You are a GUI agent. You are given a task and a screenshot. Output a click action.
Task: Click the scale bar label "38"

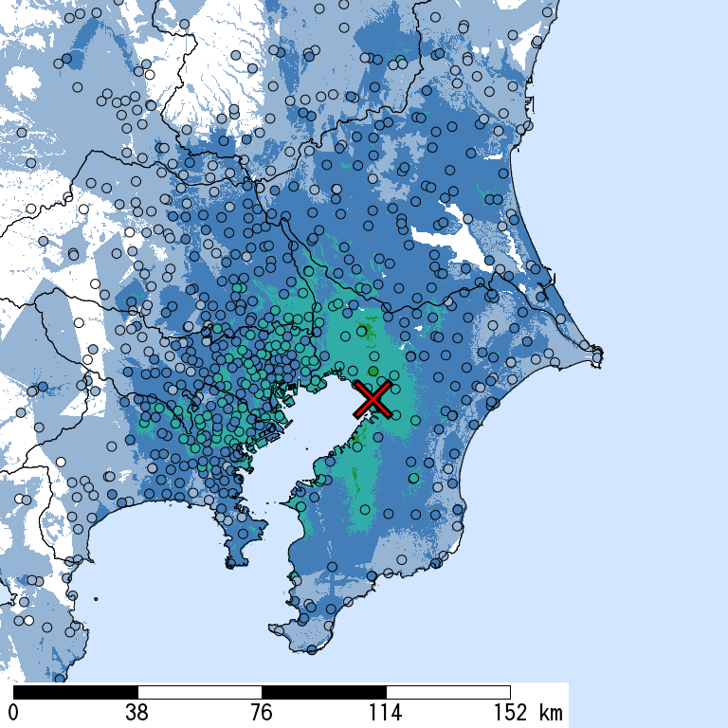(x=136, y=712)
